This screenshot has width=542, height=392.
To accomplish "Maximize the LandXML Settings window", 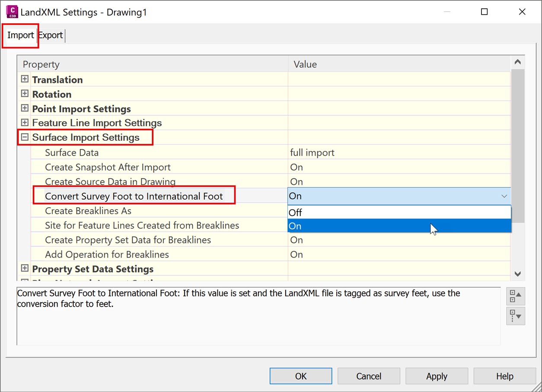I will 484,12.
